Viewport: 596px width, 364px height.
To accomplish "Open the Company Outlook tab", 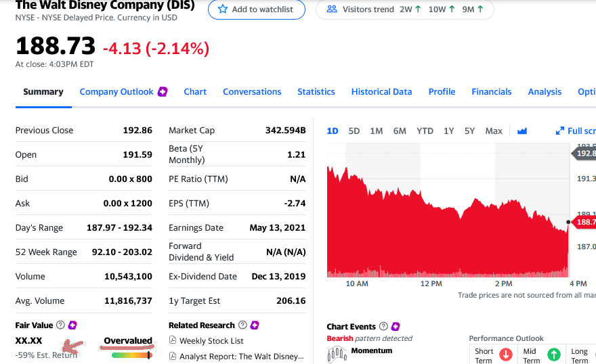I will 116,92.
